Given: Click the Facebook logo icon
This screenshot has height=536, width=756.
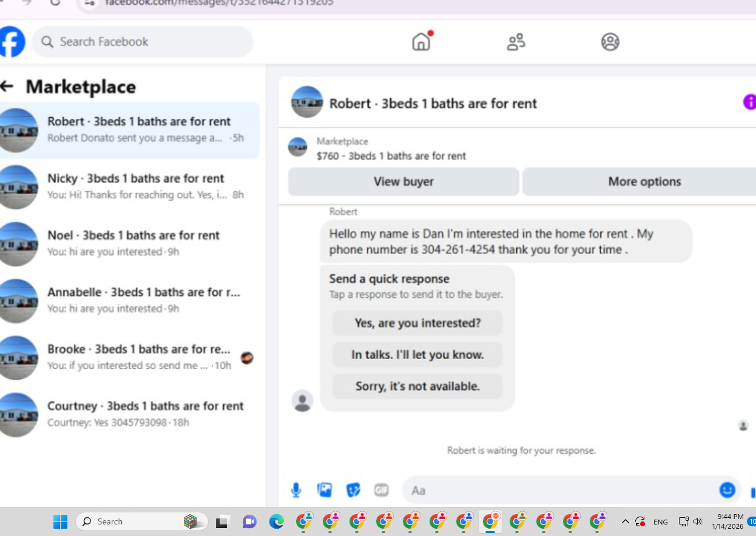Looking at the screenshot, I should click(12, 42).
